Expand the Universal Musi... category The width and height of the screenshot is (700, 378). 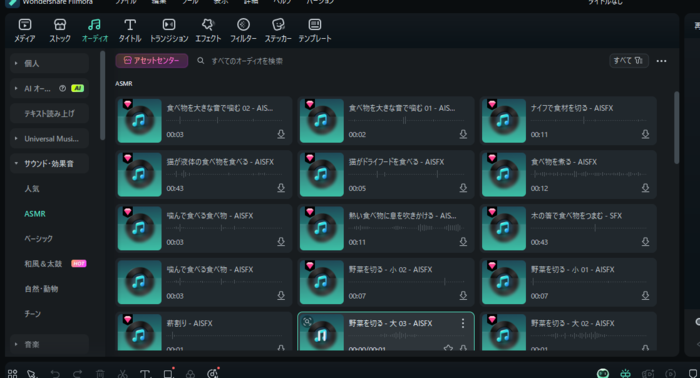click(49, 139)
